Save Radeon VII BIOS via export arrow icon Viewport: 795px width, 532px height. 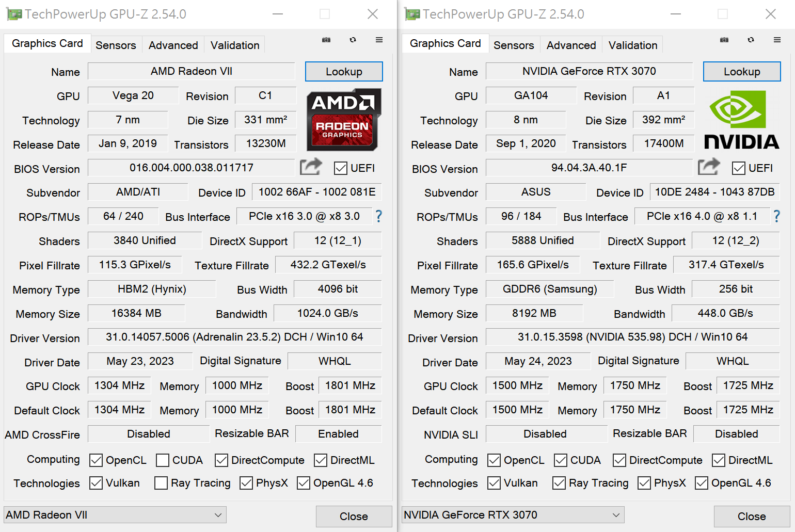pos(310,167)
